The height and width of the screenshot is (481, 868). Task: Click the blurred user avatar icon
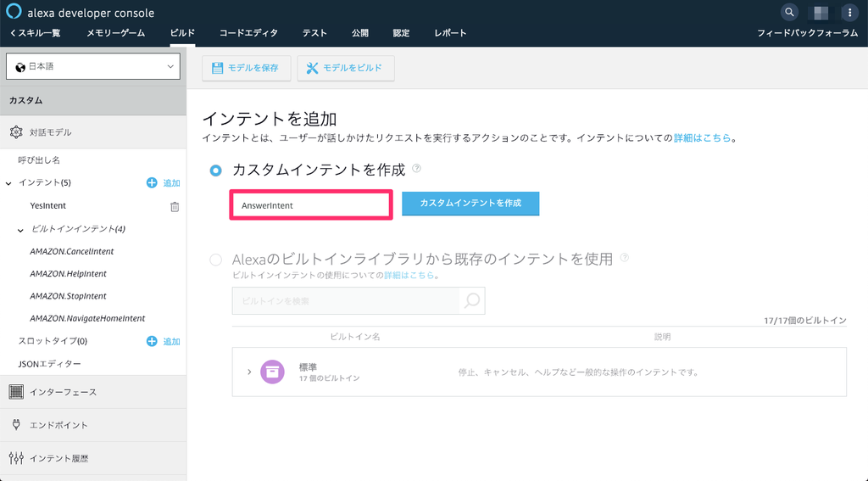[821, 12]
